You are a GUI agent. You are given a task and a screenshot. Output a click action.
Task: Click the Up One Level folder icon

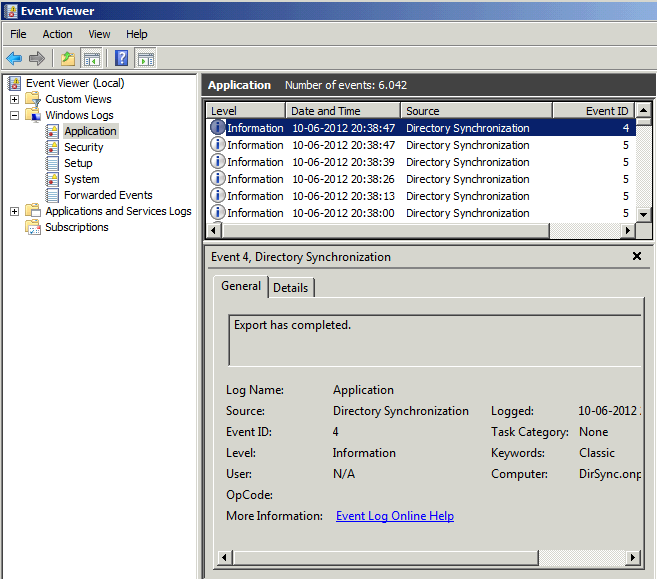click(67, 58)
